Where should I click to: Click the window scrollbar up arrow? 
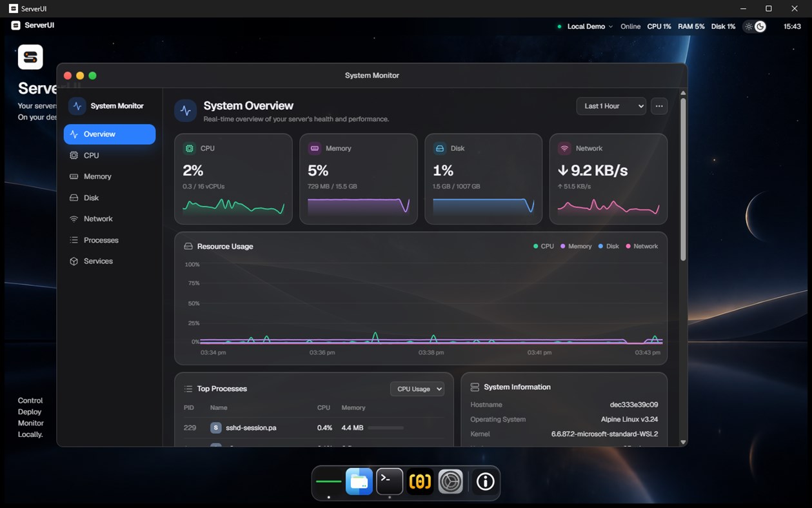click(x=683, y=93)
